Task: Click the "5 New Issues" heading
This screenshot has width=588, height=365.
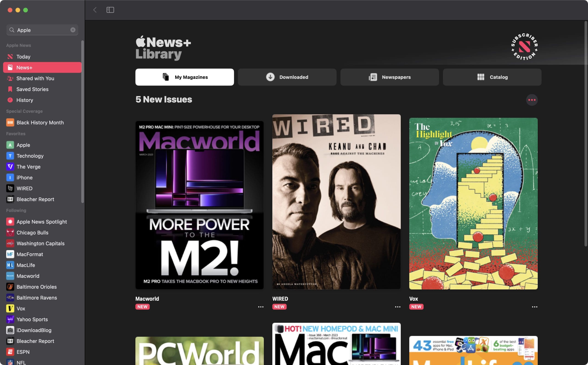Action: click(x=164, y=99)
